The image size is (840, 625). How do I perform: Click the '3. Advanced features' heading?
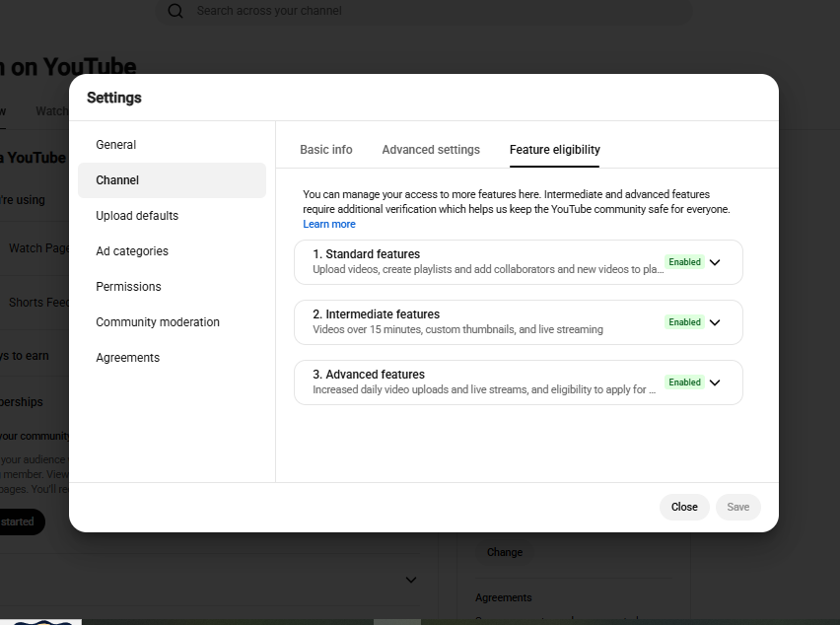pos(369,374)
